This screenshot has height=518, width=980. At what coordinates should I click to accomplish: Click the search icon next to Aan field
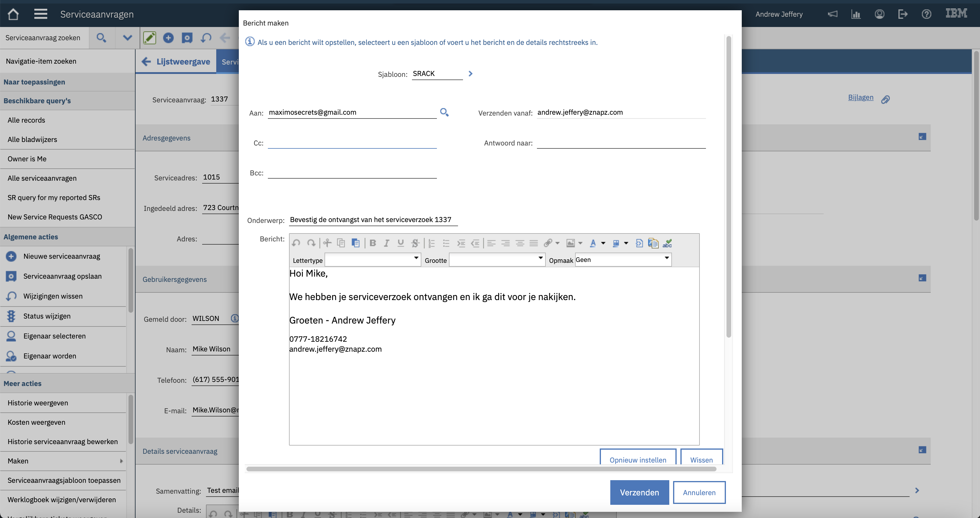click(444, 112)
